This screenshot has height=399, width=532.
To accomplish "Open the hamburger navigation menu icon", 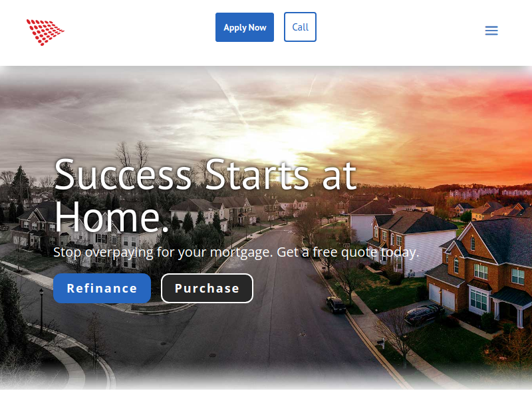I will coord(491,31).
